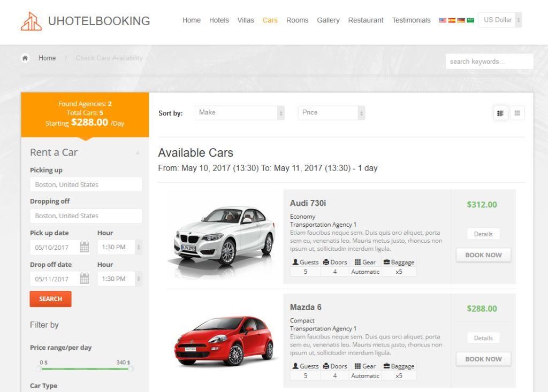The width and height of the screenshot is (548, 392).
Task: Open the Gallery menu item
Action: click(328, 20)
